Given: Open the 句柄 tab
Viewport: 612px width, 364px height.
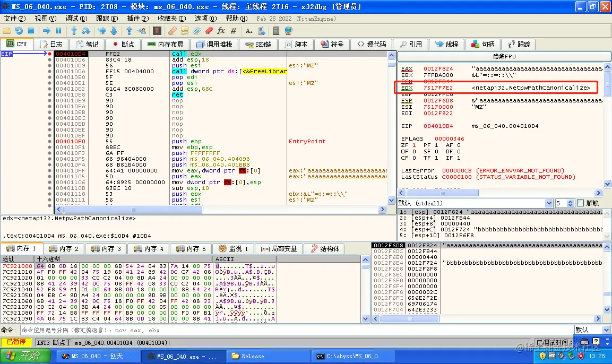Looking at the screenshot, I should [483, 44].
